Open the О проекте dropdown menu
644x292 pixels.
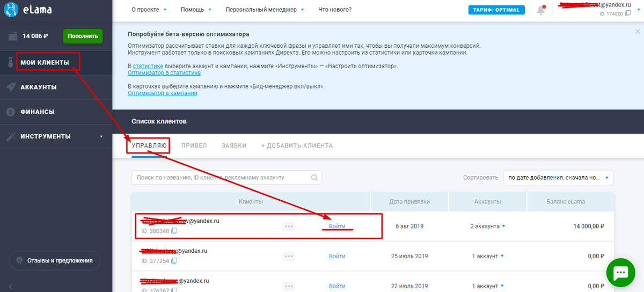pyautogui.click(x=149, y=10)
